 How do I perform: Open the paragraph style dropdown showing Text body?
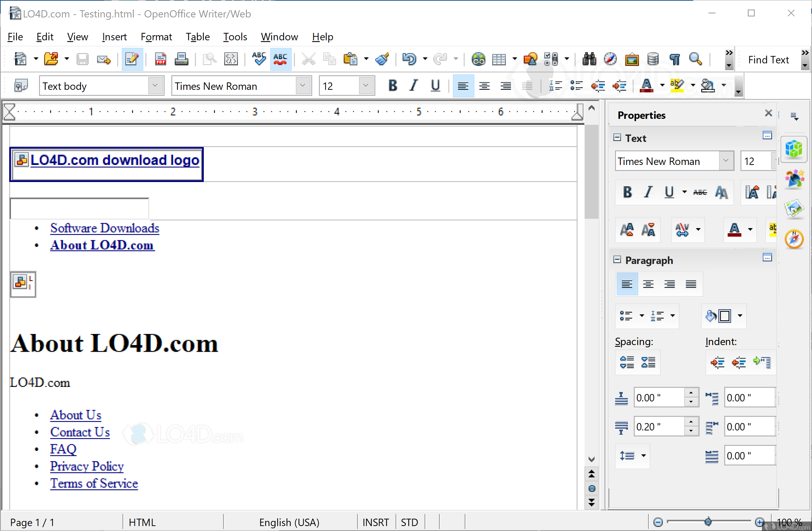[155, 86]
